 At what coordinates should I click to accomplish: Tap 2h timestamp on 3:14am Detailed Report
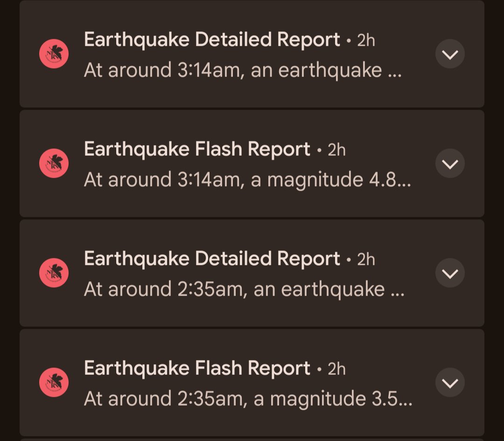[366, 41]
